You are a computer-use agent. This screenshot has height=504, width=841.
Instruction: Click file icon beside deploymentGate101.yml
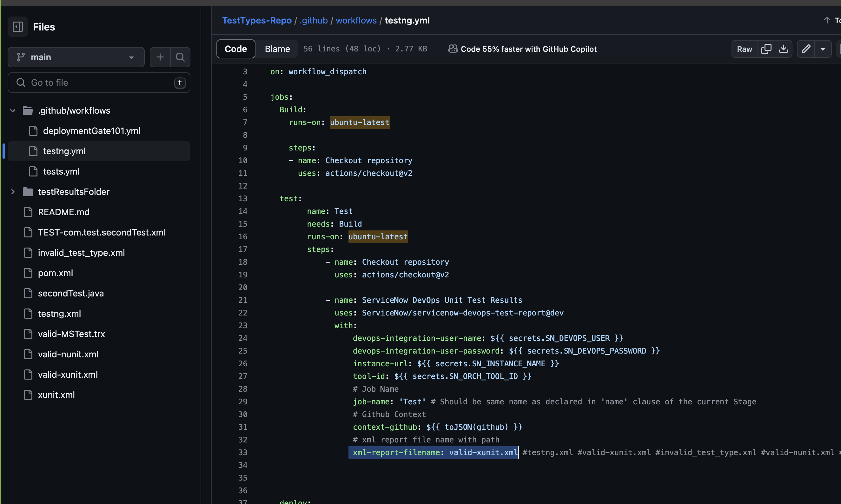pos(33,131)
